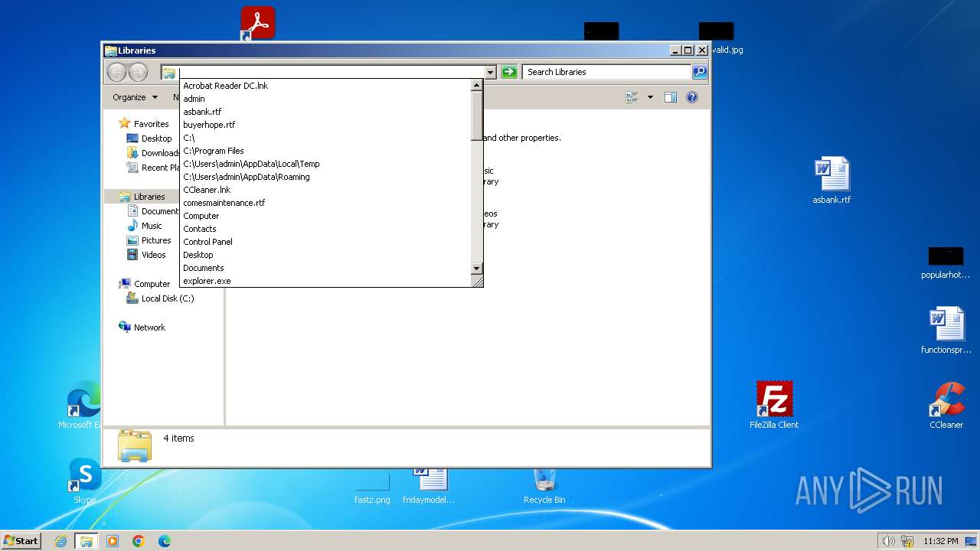Click the volume speaker tray icon
The image size is (980, 551).
[888, 541]
